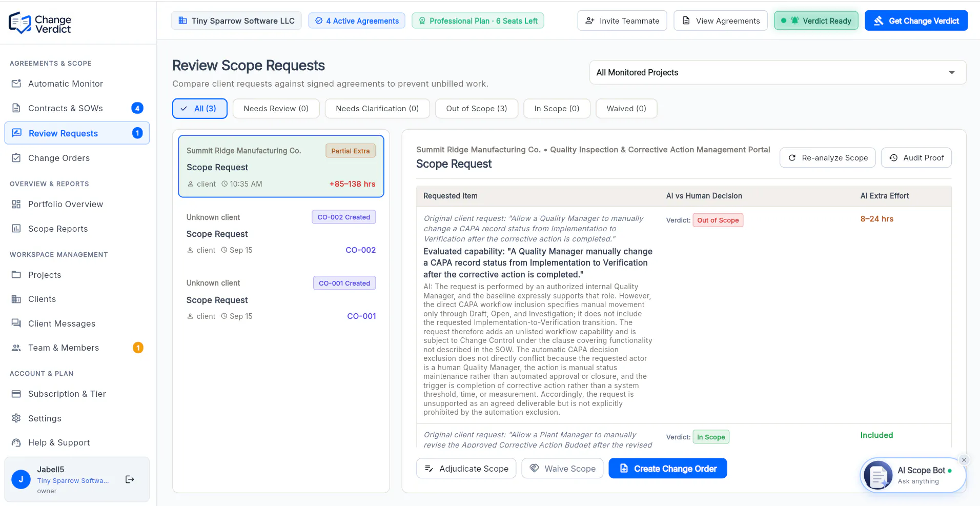Viewport: 980px width, 506px height.
Task: Click Adjudicate Scope button
Action: pyautogui.click(x=466, y=469)
